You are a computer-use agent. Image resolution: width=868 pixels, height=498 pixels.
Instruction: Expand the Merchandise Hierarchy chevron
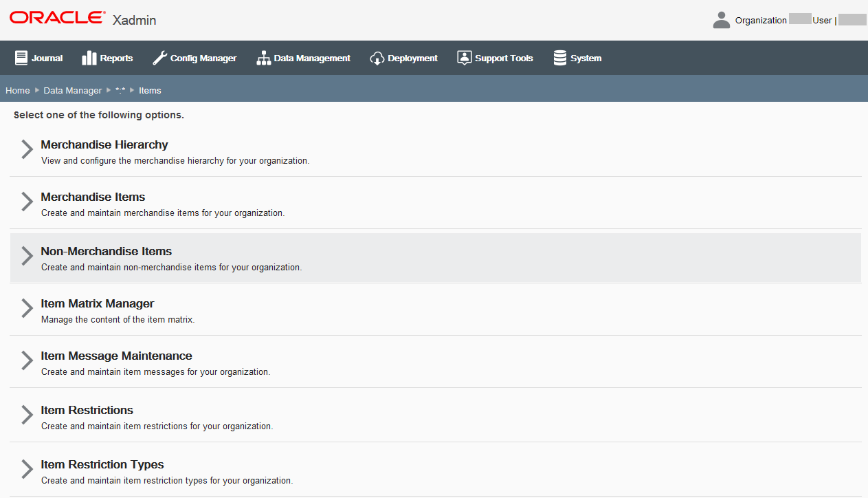[x=25, y=149]
